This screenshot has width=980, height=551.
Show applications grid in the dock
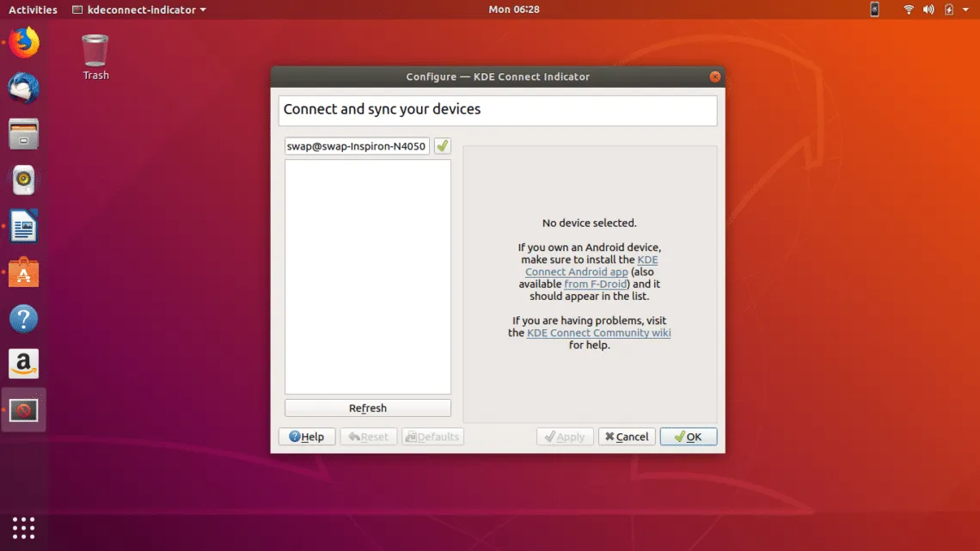(24, 527)
